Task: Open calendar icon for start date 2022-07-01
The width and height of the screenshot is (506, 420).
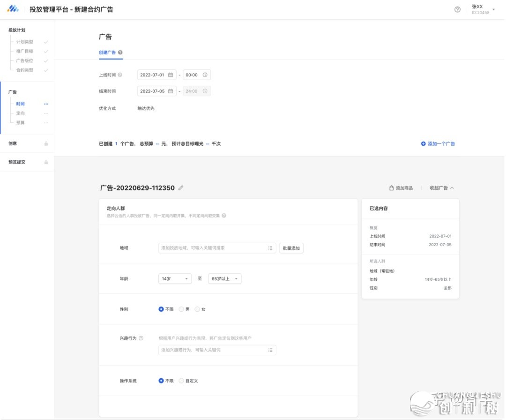Action: pyautogui.click(x=171, y=75)
